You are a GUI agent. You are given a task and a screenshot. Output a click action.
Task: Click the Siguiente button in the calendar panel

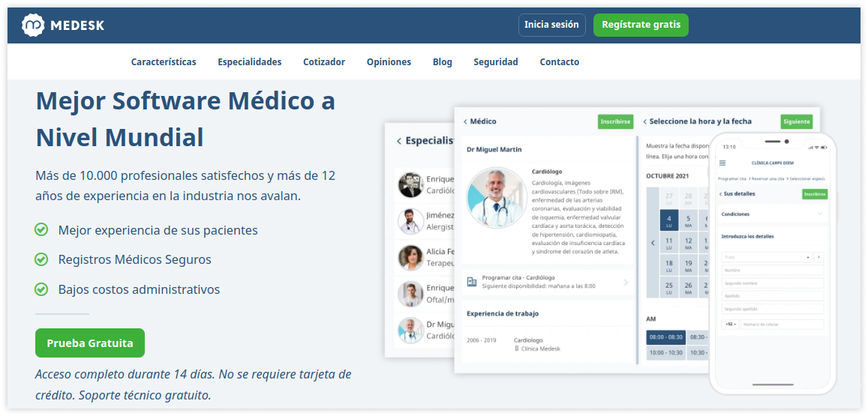[x=797, y=121]
